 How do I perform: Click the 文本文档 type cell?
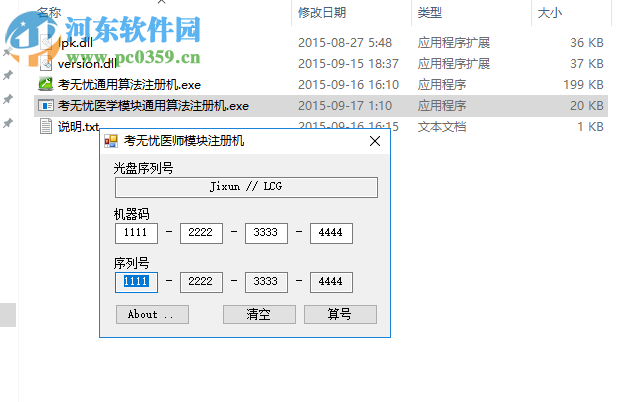click(x=442, y=127)
